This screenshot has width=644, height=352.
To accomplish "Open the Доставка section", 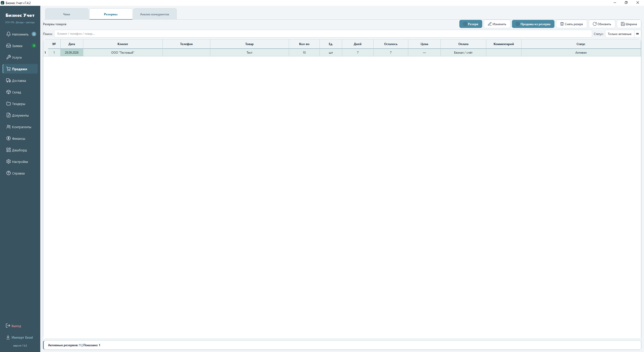I will (20, 81).
